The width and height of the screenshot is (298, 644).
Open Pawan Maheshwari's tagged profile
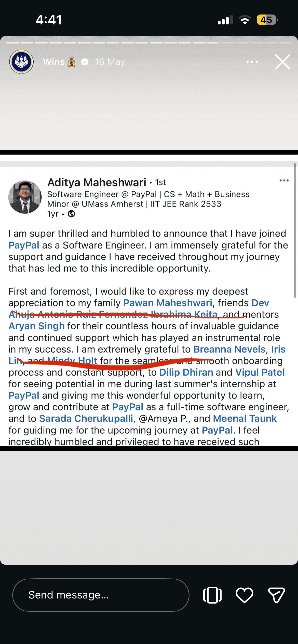pos(167,303)
